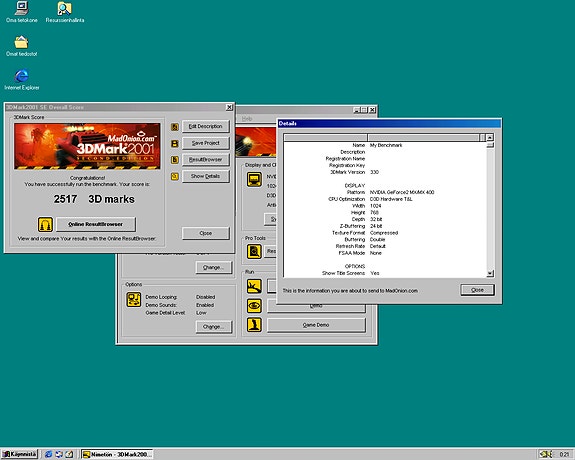Click the Demo Sounds Enabled value
The width and height of the screenshot is (575, 460).
tap(205, 305)
